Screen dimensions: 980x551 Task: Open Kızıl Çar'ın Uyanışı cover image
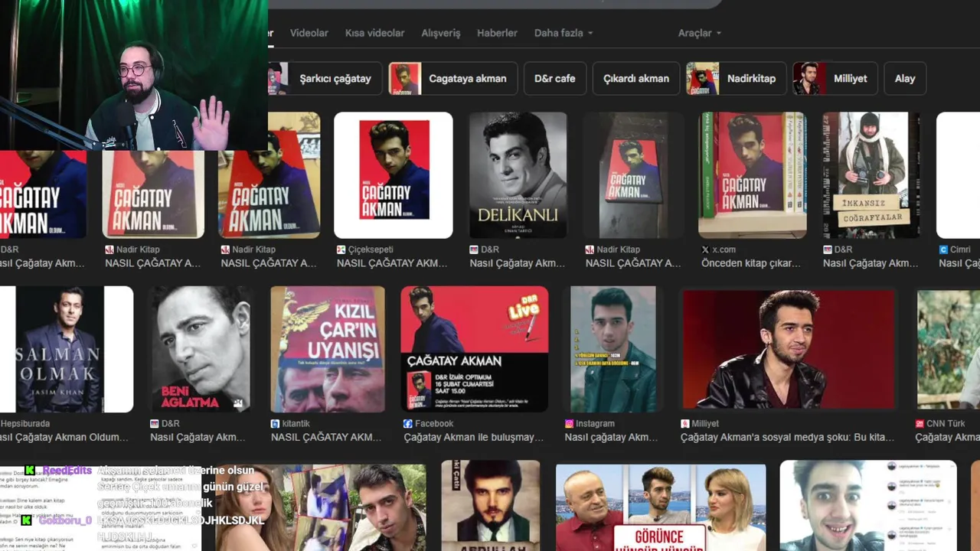[x=328, y=349]
